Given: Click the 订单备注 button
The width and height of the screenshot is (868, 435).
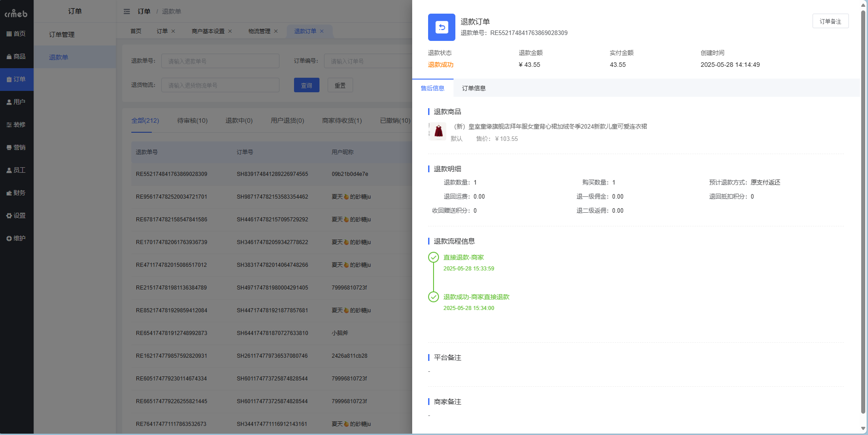Looking at the screenshot, I should click(x=830, y=21).
